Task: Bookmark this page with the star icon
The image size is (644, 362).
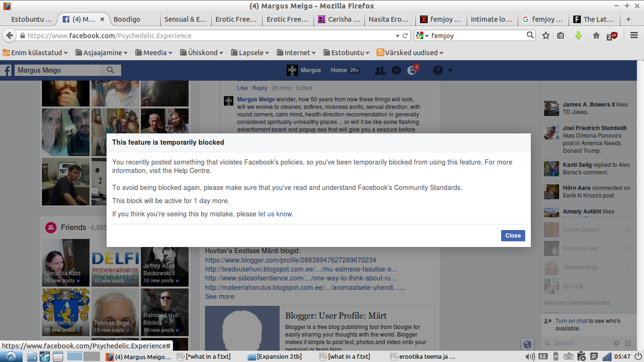Action: 546,35
